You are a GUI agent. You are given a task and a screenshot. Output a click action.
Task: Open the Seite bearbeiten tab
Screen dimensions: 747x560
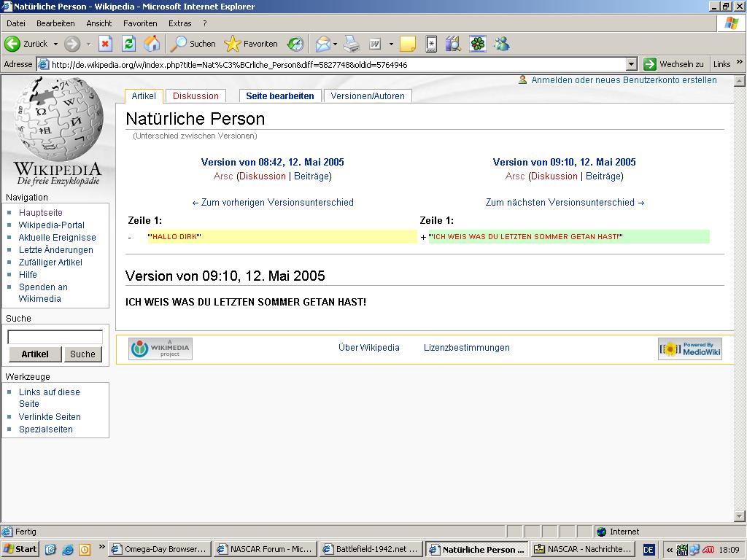tap(280, 96)
